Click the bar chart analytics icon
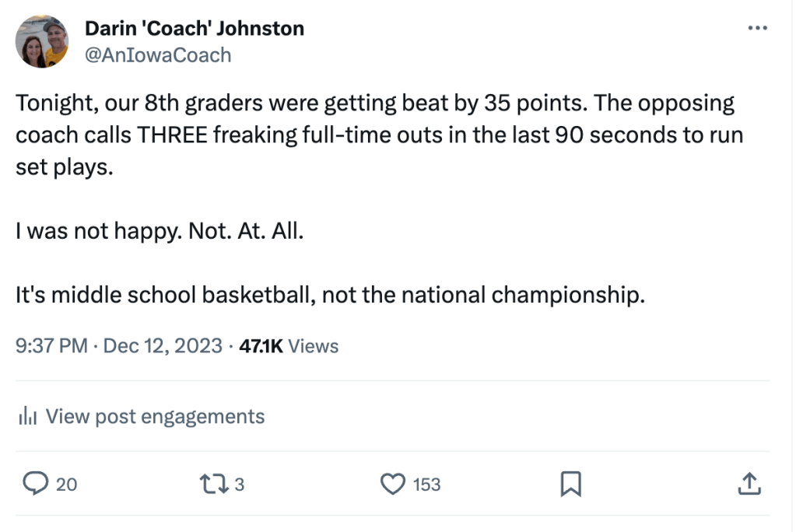 tap(27, 417)
